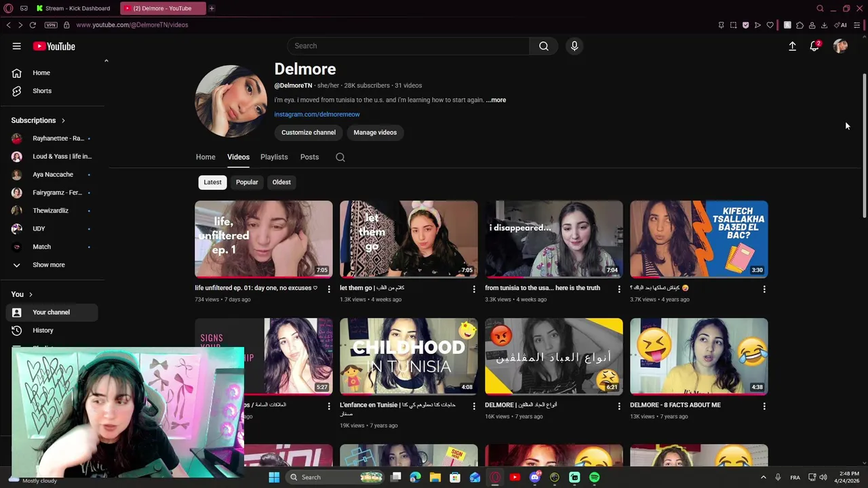Go back with browser back arrow

click(8, 25)
